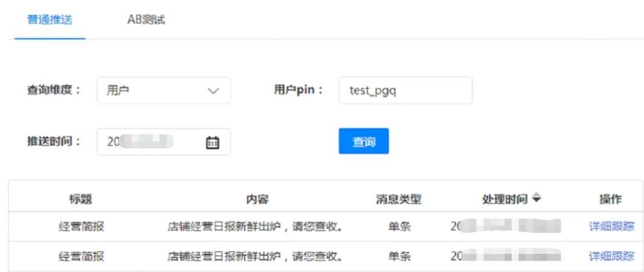This screenshot has width=644, height=272.
Task: Focus the 用户pin input field containing test_pgq
Action: [405, 90]
